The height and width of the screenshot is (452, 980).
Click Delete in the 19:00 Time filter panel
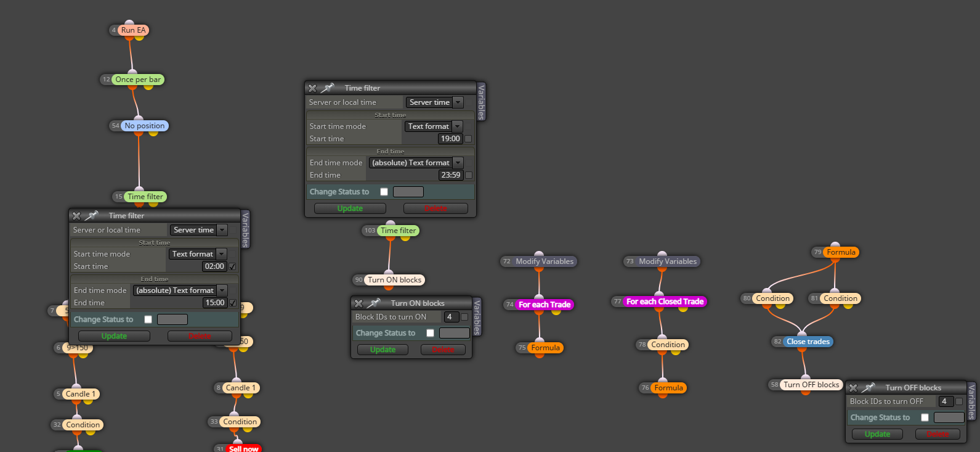point(435,208)
